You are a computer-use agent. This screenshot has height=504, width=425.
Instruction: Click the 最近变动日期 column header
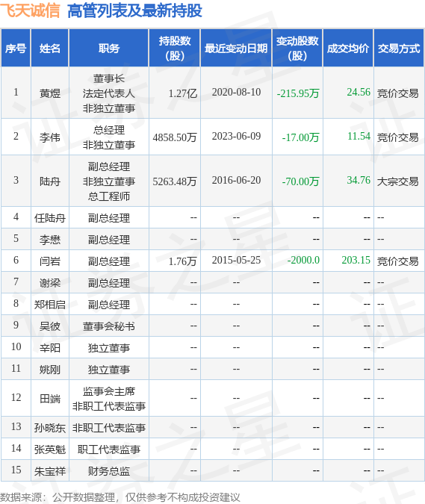[x=236, y=49]
